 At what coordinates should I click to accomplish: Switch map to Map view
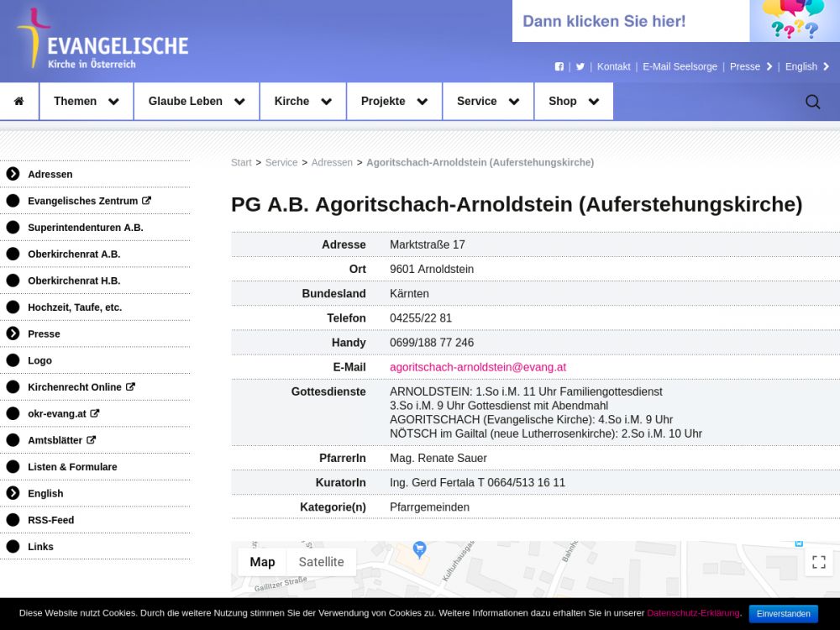click(x=262, y=562)
